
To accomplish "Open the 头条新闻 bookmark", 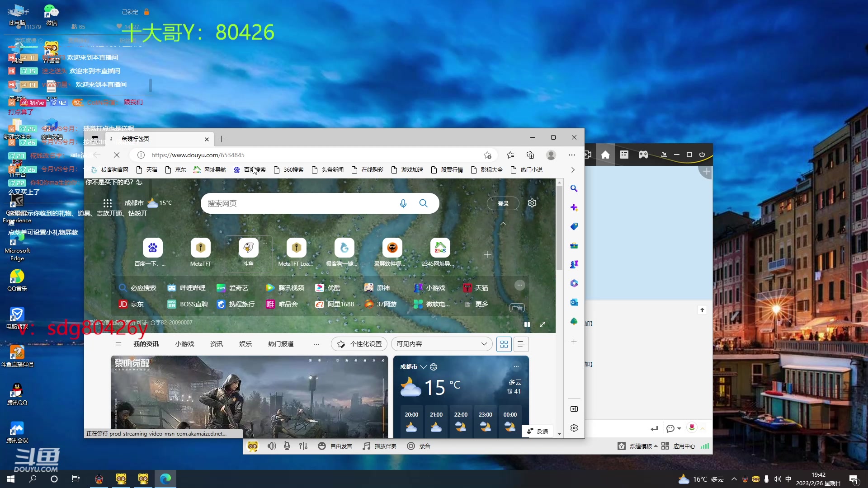I will (x=328, y=170).
